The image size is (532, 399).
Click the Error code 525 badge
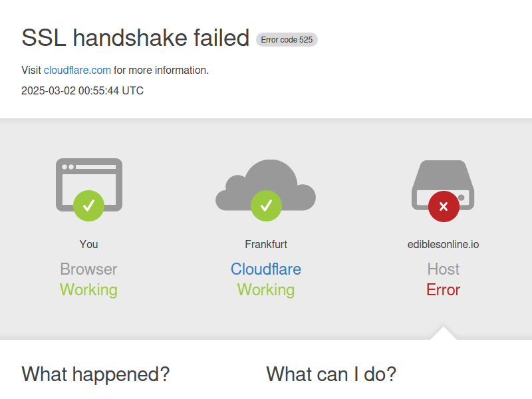click(287, 40)
